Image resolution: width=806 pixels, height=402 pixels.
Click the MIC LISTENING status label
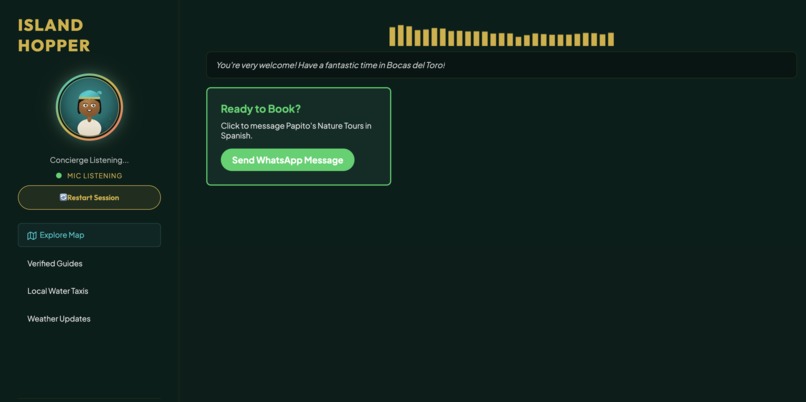coord(95,176)
